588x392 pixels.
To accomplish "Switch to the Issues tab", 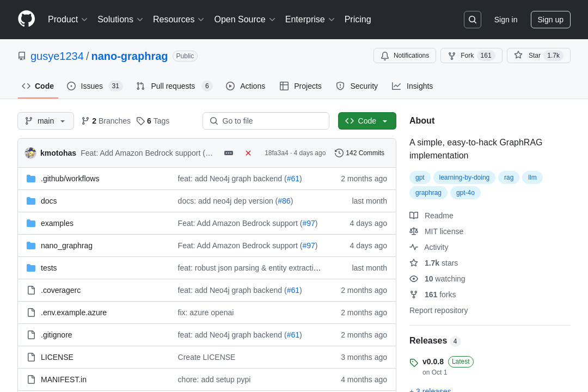I will pos(95,86).
